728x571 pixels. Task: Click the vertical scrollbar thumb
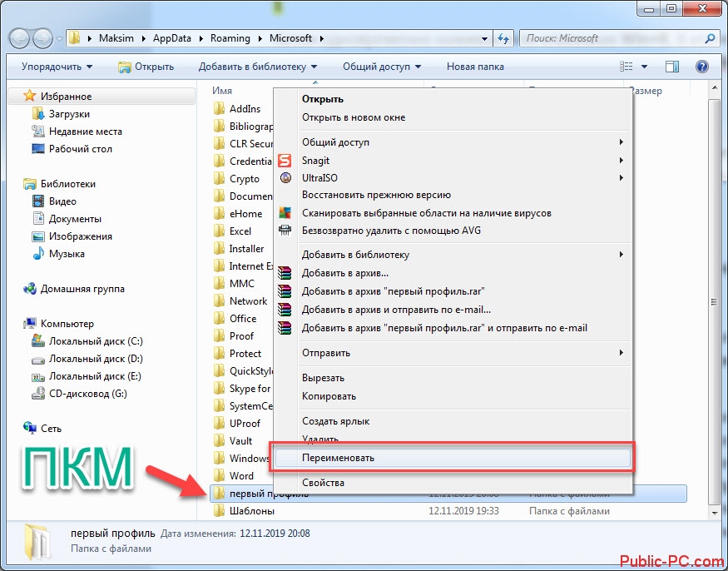[x=715, y=302]
